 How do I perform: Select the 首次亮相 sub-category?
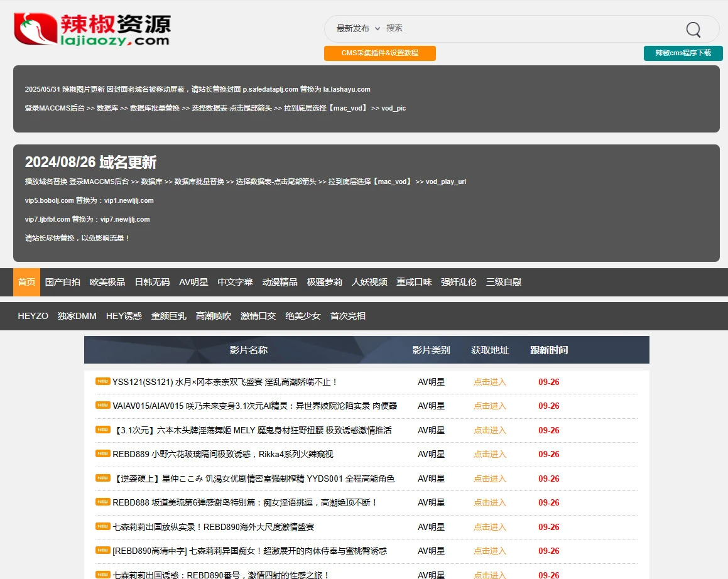[347, 316]
